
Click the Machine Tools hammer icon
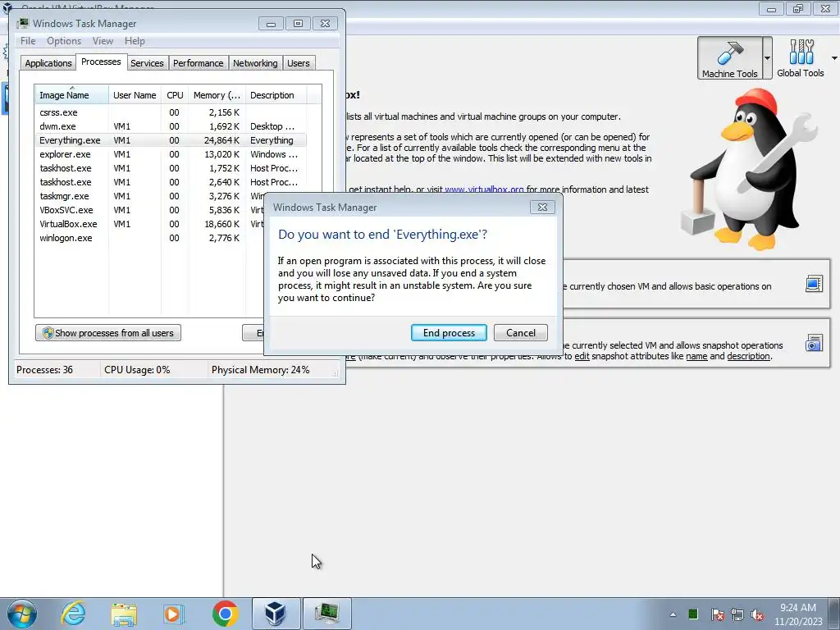tap(729, 58)
